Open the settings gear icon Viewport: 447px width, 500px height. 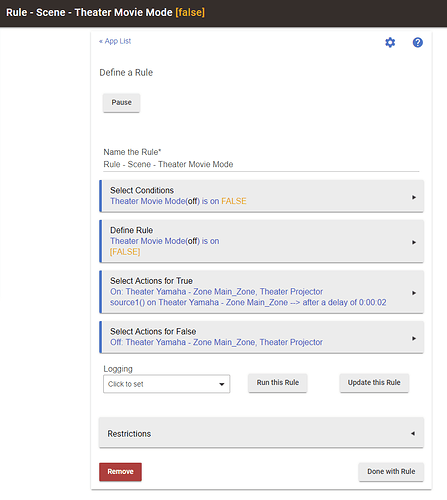tap(390, 42)
